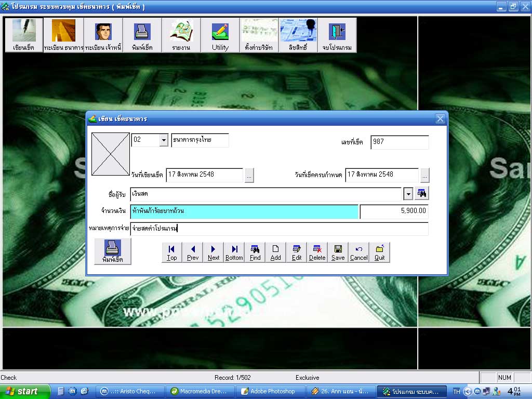Image resolution: width=532 pixels, height=399 pixels.
Task: Go to the Next record
Action: pyautogui.click(x=213, y=252)
